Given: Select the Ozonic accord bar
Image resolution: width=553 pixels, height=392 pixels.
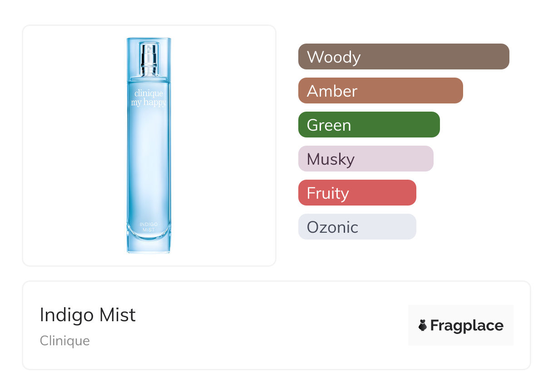Looking at the screenshot, I should coord(357,227).
